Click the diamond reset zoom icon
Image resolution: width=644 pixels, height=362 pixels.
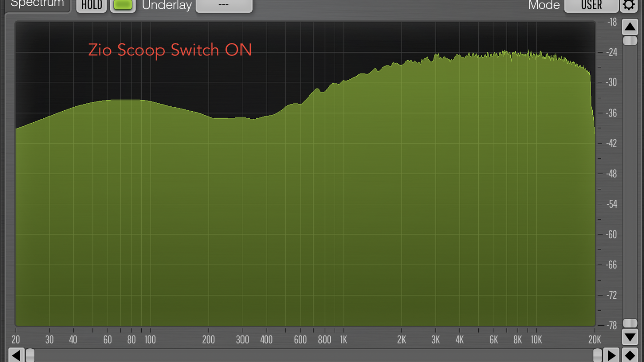[630, 355]
